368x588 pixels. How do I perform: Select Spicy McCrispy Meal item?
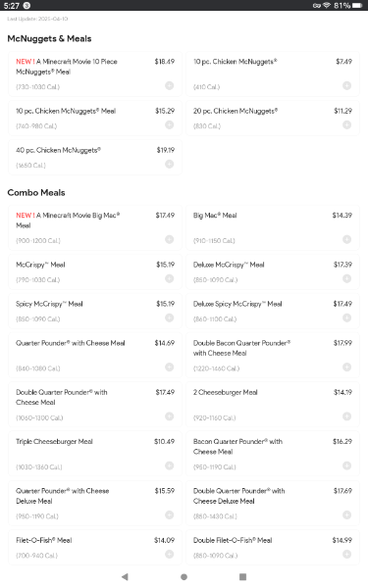click(95, 312)
